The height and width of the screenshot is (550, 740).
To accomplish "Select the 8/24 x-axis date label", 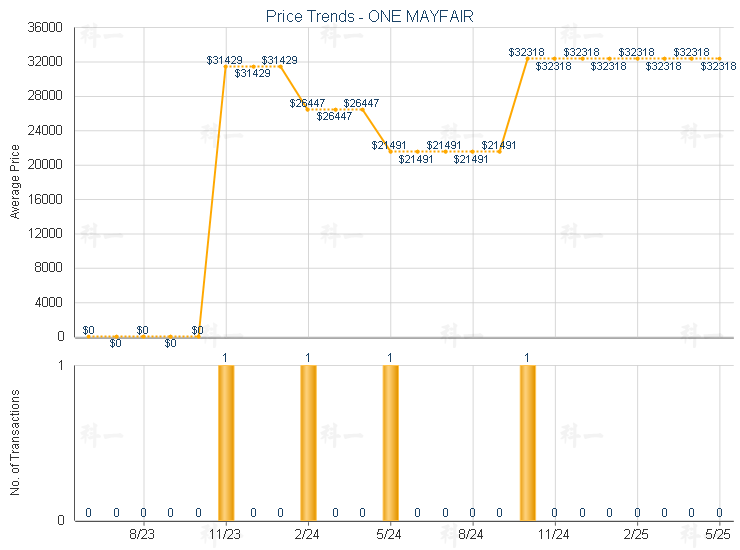I will click(x=472, y=535).
